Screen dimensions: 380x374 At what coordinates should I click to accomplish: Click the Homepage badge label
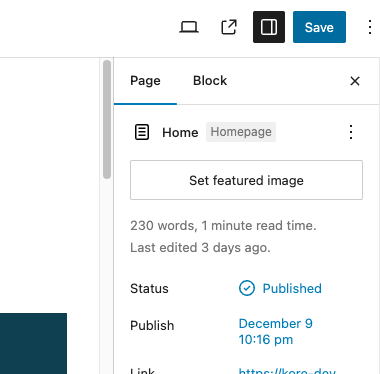click(x=241, y=132)
